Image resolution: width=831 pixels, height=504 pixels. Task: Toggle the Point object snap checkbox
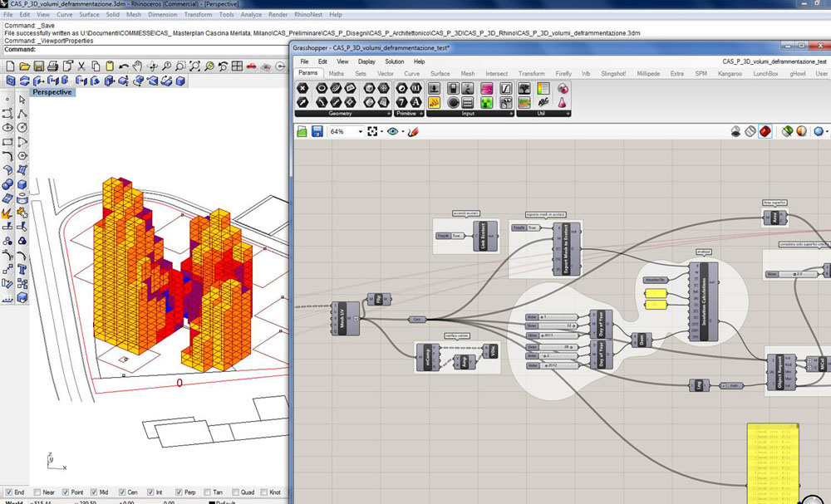[66, 492]
